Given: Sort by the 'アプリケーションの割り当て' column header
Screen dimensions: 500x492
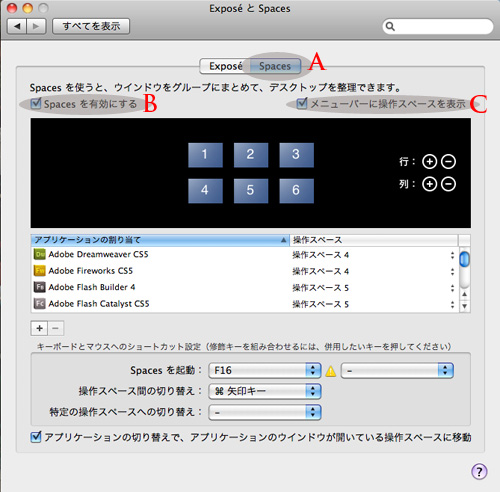Looking at the screenshot, I should (160, 240).
